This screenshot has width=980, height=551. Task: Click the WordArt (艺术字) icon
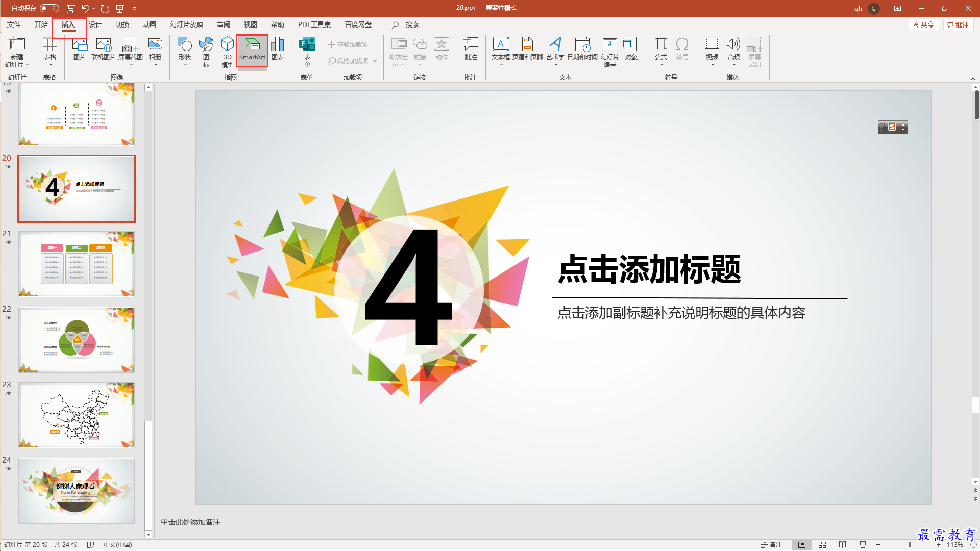coord(555,45)
